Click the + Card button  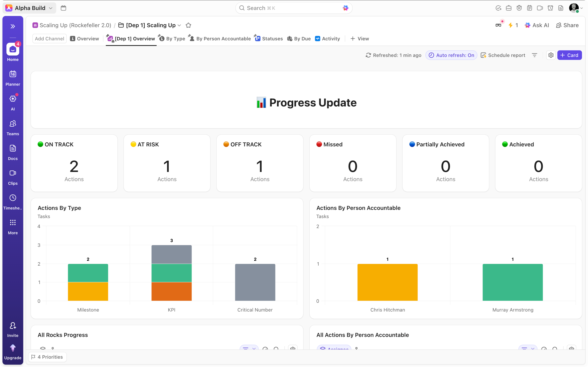569,55
